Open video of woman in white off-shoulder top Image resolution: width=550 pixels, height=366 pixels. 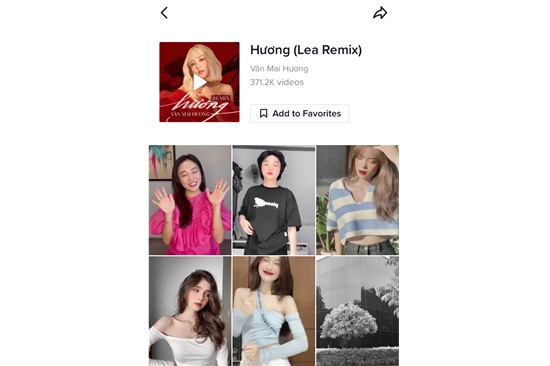click(x=190, y=311)
